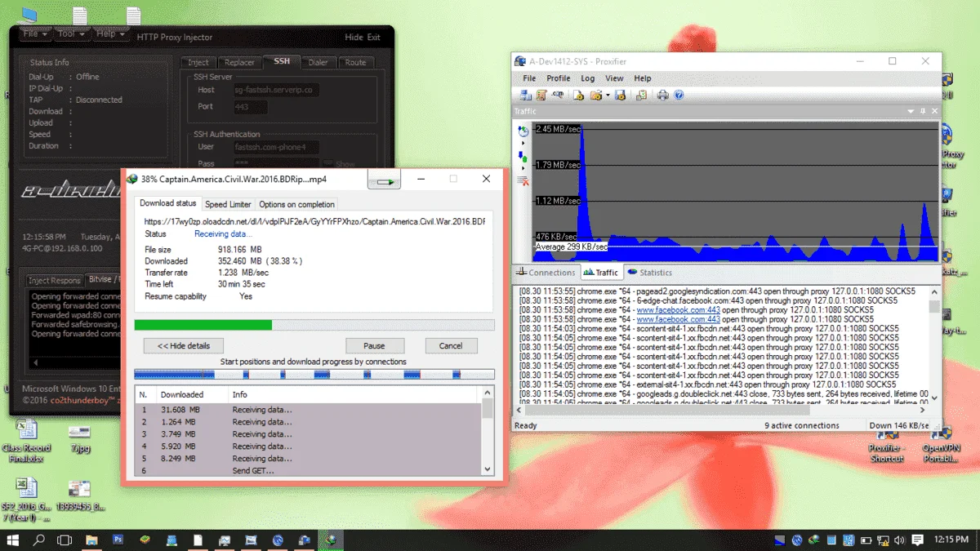This screenshot has height=551, width=980.
Task: Expand the arrow beside Open Profile folder icon
Action: click(x=608, y=95)
